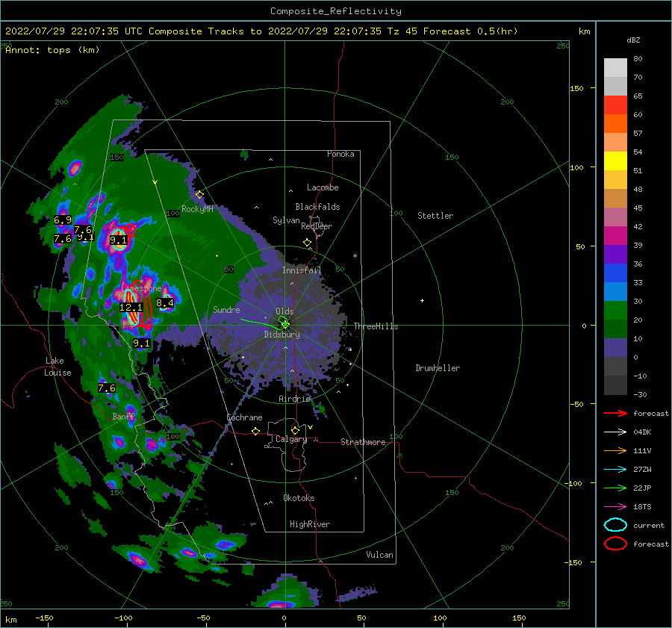Screen dimensions: 672x628
Task: Click the Innisfail city label
Action: coord(302,270)
